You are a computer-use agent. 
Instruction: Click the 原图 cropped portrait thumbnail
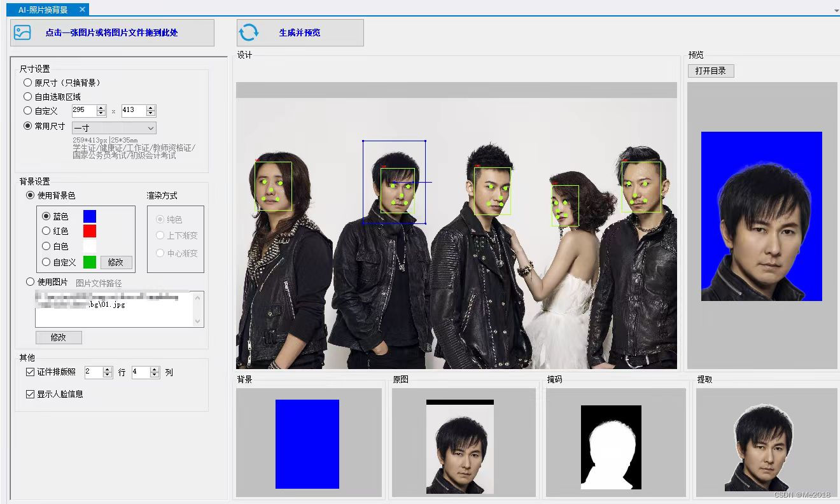(460, 447)
